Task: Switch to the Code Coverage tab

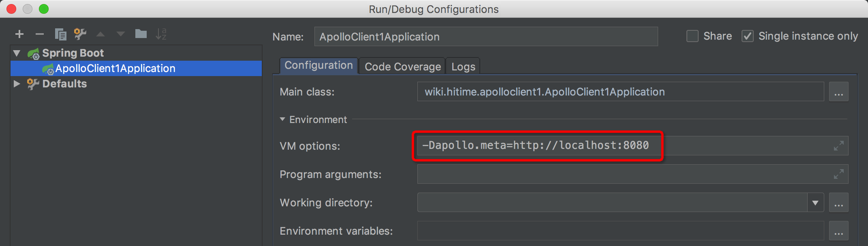Action: pyautogui.click(x=402, y=67)
